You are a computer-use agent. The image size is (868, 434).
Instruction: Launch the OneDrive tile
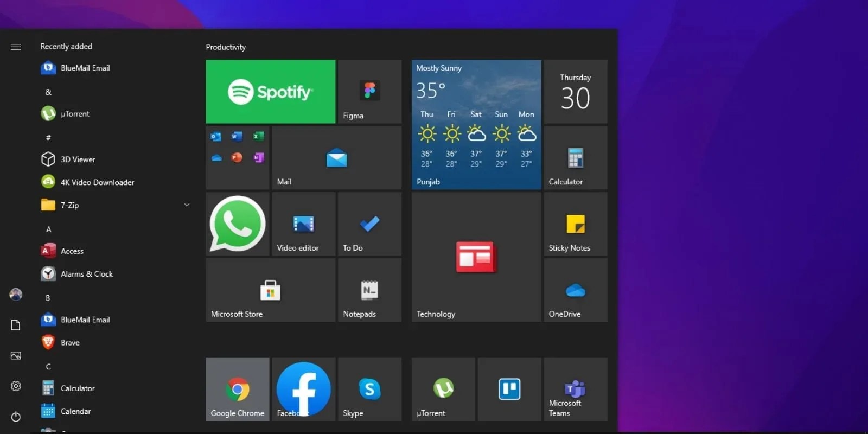(576, 290)
